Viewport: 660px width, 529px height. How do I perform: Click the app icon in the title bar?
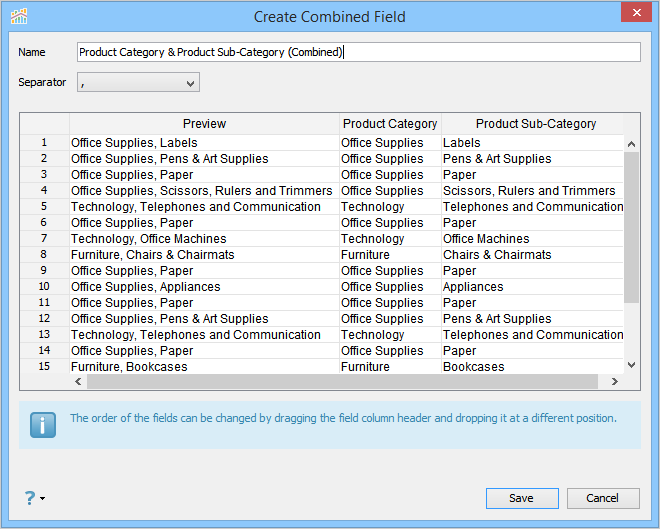[x=19, y=16]
